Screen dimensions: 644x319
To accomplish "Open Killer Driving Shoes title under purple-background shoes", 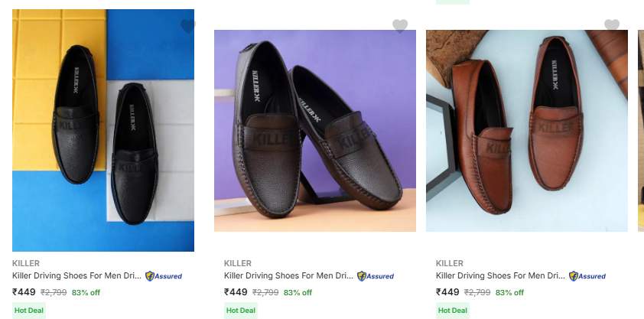I will (288, 276).
